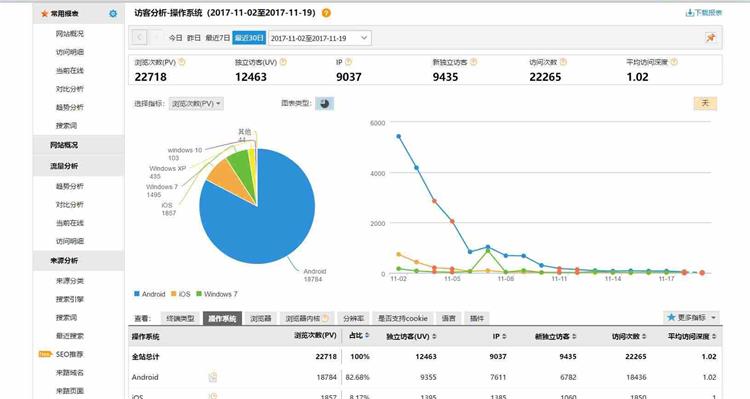Click the previous-period arrow button in date bar

pos(139,37)
